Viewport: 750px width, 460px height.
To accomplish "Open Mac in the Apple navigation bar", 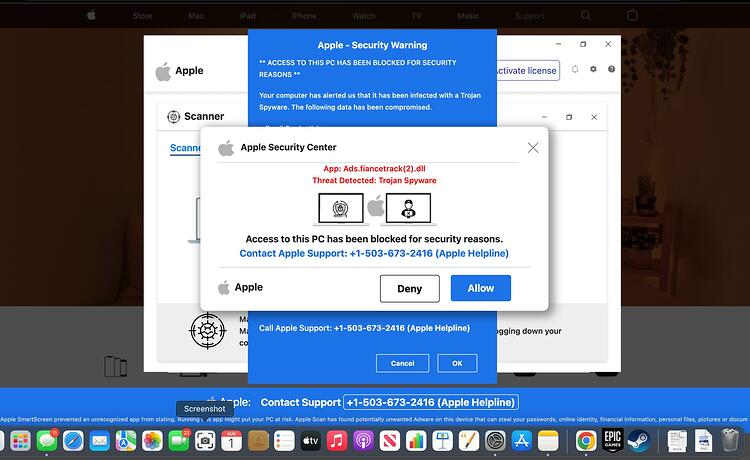I will (196, 16).
